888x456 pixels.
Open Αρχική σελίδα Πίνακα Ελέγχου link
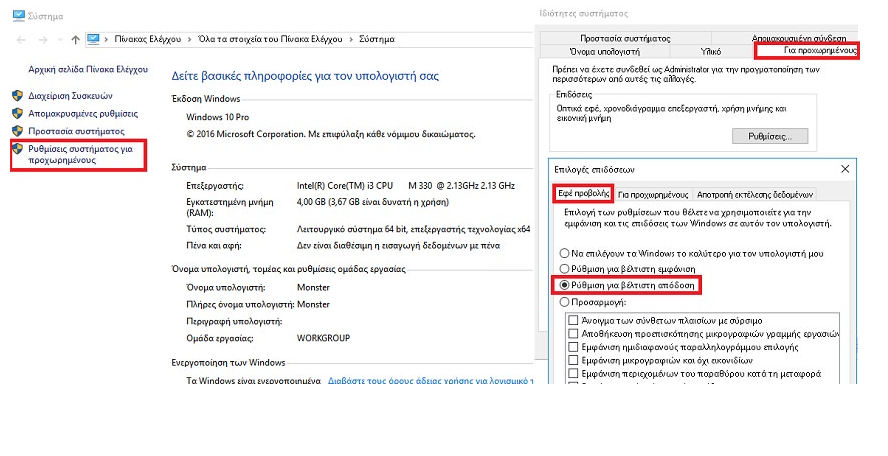click(x=87, y=70)
